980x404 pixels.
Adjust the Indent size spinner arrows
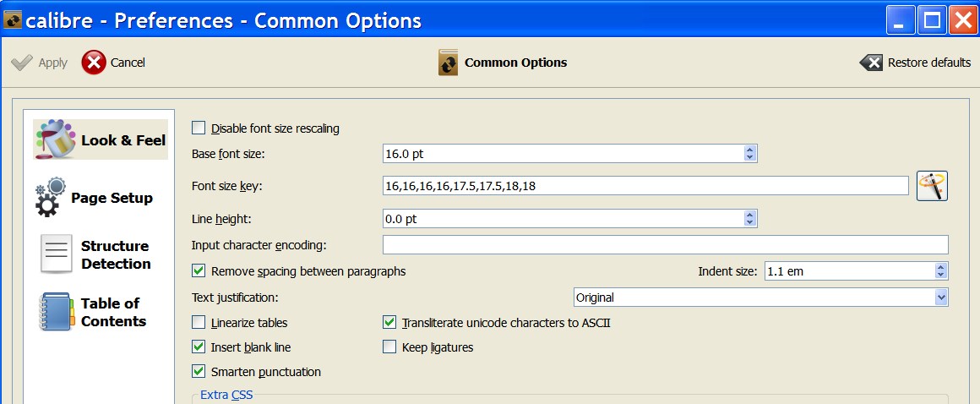940,271
